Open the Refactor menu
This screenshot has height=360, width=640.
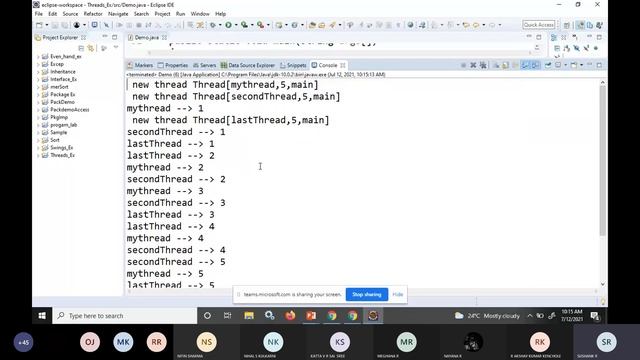[93, 14]
